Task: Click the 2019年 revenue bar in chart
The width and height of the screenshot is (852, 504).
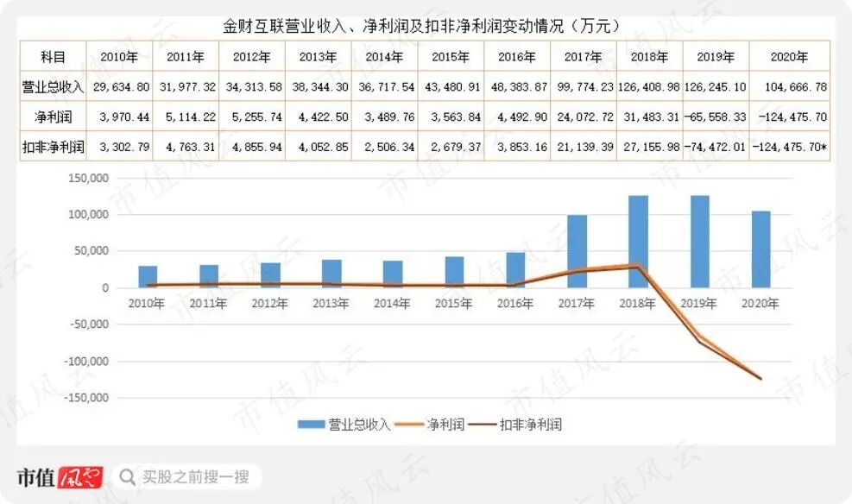Action: [x=700, y=242]
